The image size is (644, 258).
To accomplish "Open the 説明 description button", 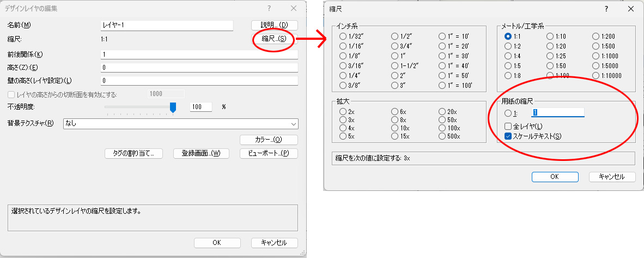I will (x=274, y=25).
